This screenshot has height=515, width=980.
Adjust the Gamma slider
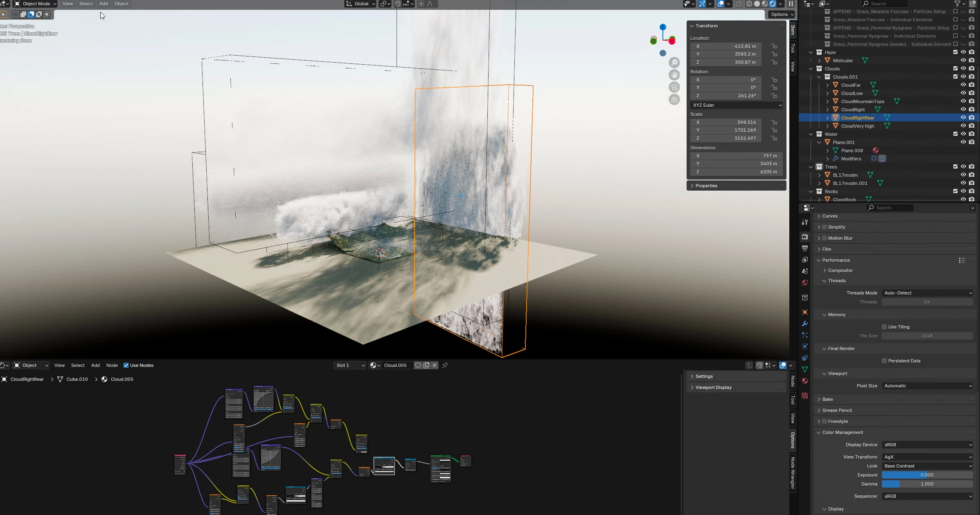927,484
